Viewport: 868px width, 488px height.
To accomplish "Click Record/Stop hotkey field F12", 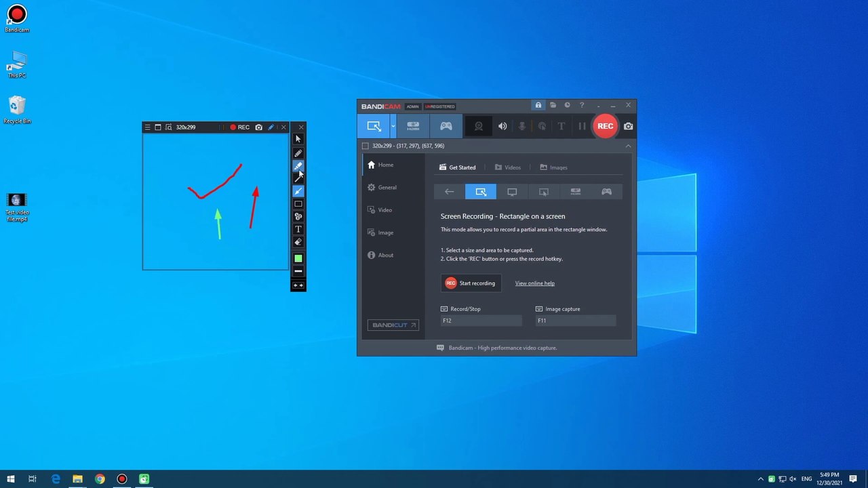I will pos(481,321).
